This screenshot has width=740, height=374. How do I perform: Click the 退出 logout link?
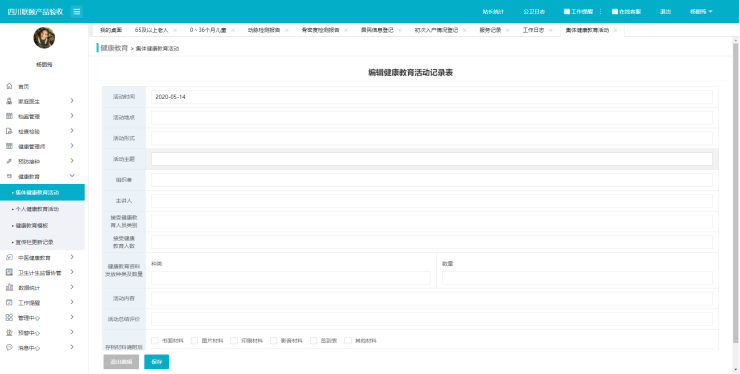pos(665,12)
